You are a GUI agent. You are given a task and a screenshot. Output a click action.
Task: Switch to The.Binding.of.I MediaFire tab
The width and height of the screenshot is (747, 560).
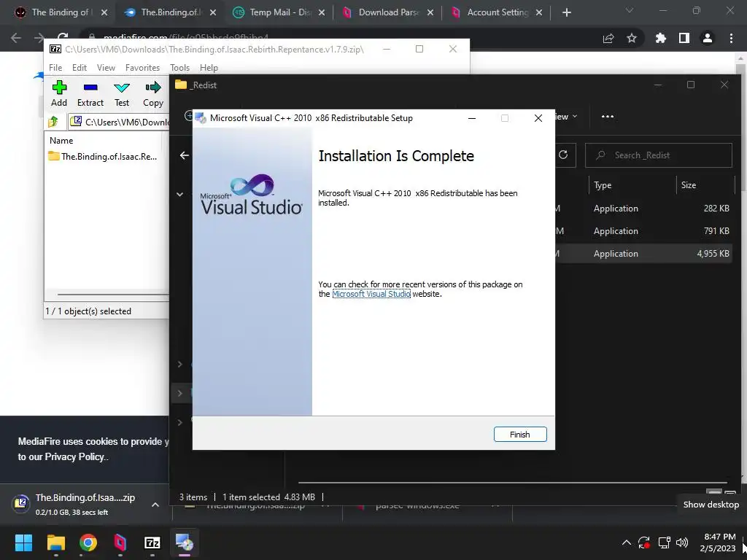(x=169, y=12)
